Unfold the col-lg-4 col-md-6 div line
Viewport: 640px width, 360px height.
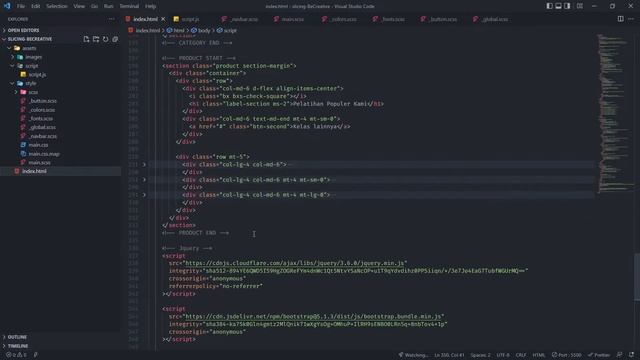(144, 164)
